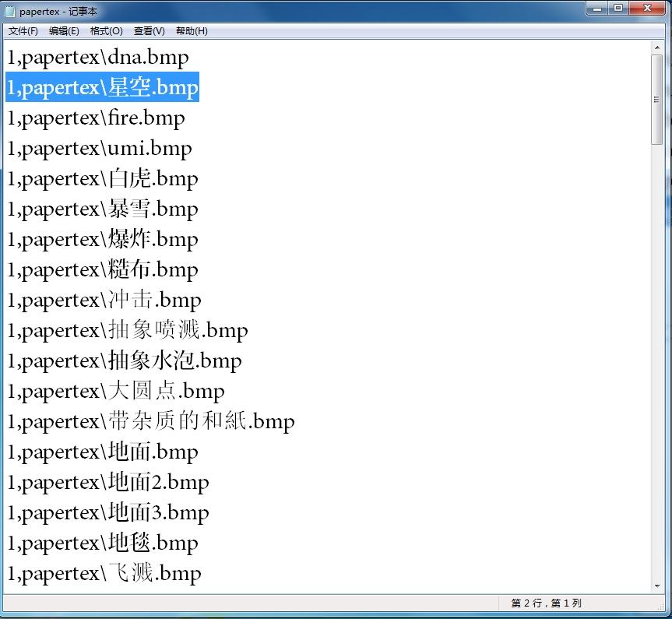
Task: Close the papertex Notepad window
Action: point(646,9)
